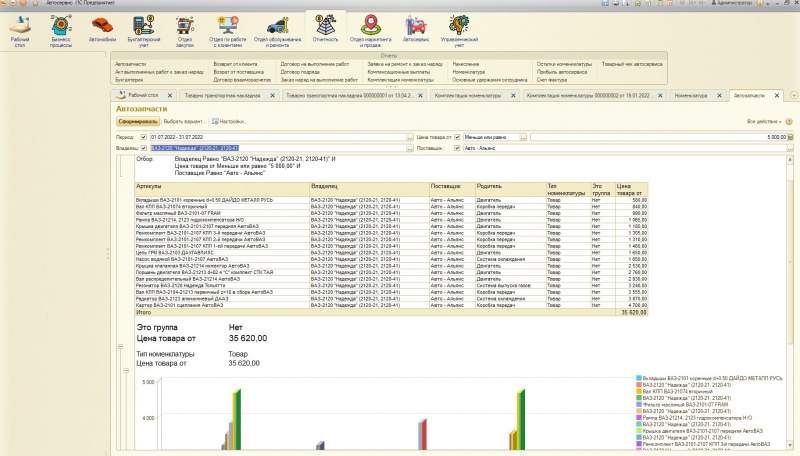The image size is (800, 456).
Task: Open the help question mark icon
Action: pyautogui.click(x=789, y=121)
